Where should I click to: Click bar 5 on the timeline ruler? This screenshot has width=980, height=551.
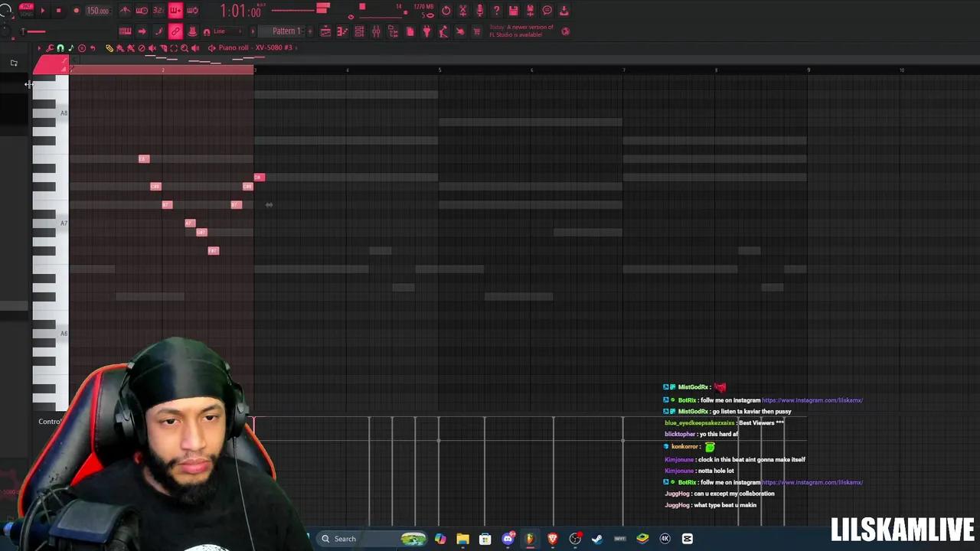click(x=439, y=70)
